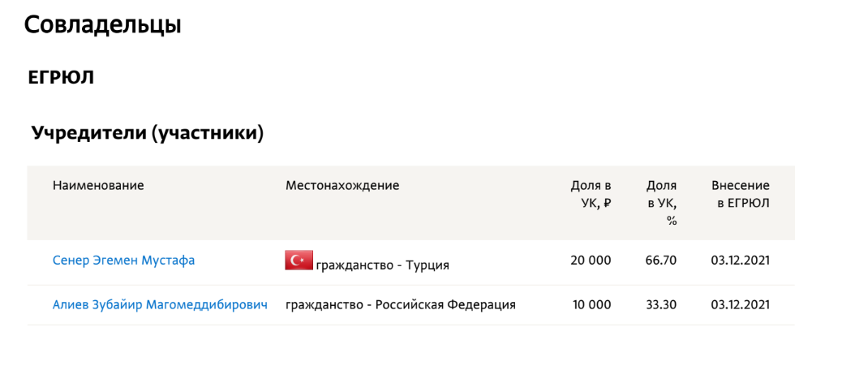This screenshot has width=868, height=366.
Task: Click the 20 000 share amount
Action: [x=591, y=261]
